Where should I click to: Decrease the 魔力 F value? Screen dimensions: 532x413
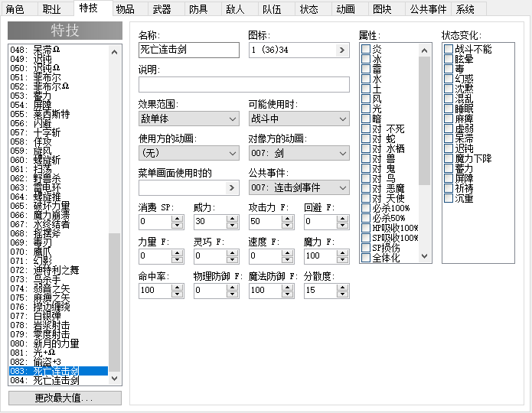343,260
